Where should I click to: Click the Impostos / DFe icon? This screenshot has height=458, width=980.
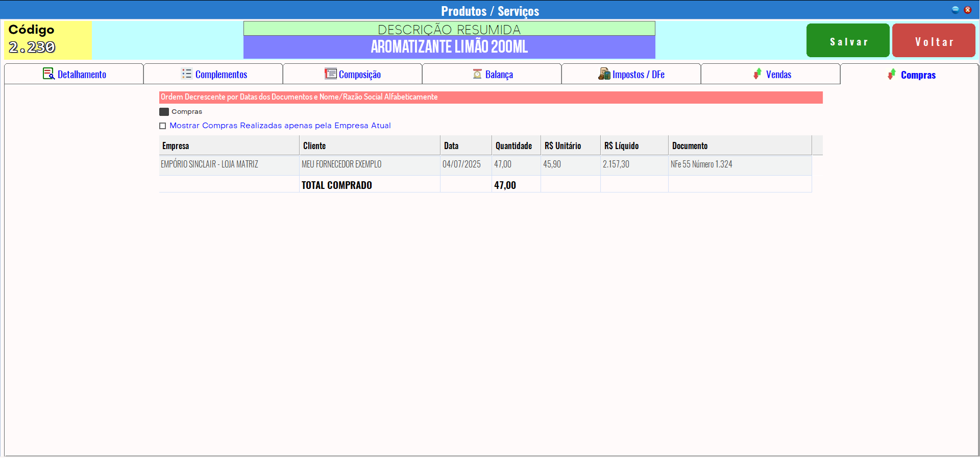[x=604, y=74]
